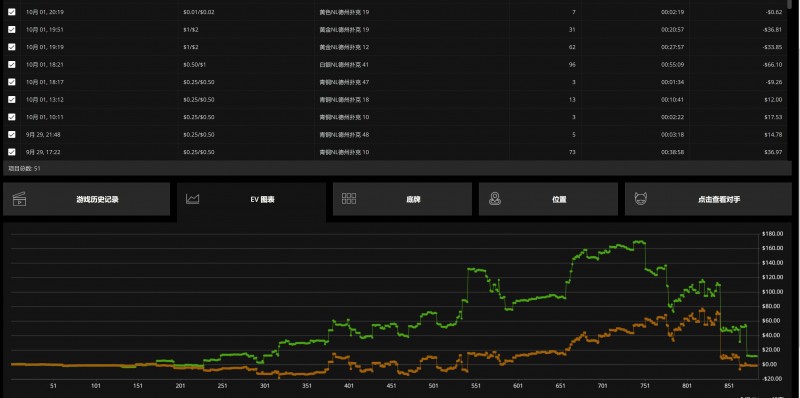Click the result value -$66.10
The width and height of the screenshot is (800, 398).
point(772,64)
